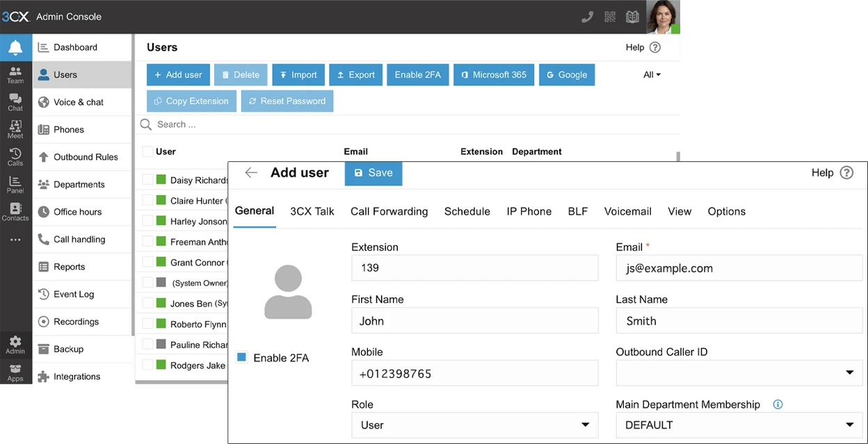Switch to the Voicemail tab
The width and height of the screenshot is (868, 444).
(x=628, y=211)
